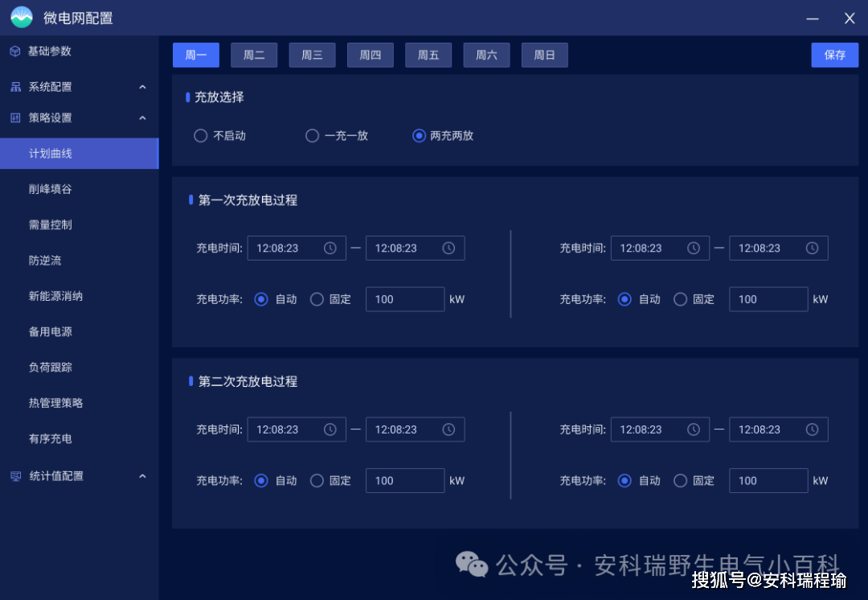Switch to the 周六 tab
Image resolution: width=868 pixels, height=600 pixels.
click(x=486, y=55)
